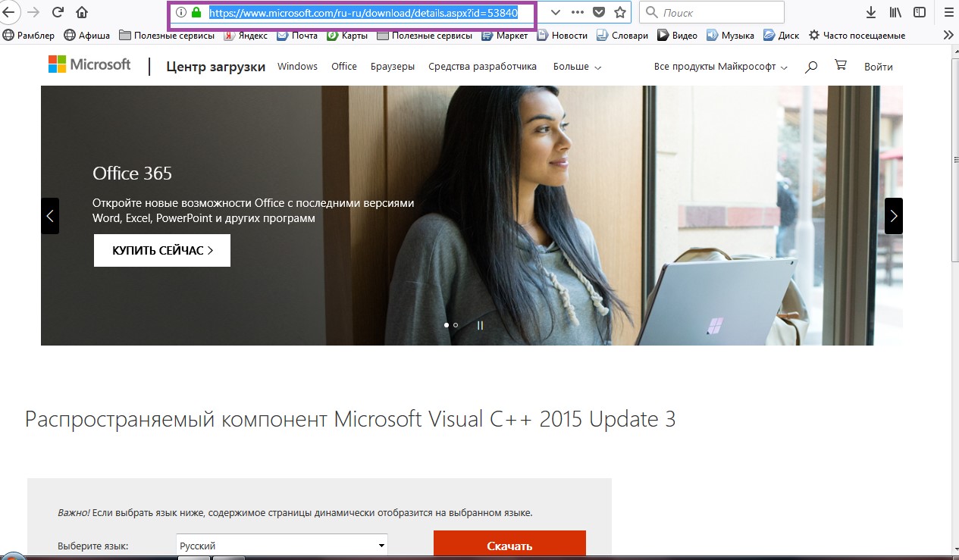
Task: Click into the Поиск search box
Action: [x=712, y=12]
